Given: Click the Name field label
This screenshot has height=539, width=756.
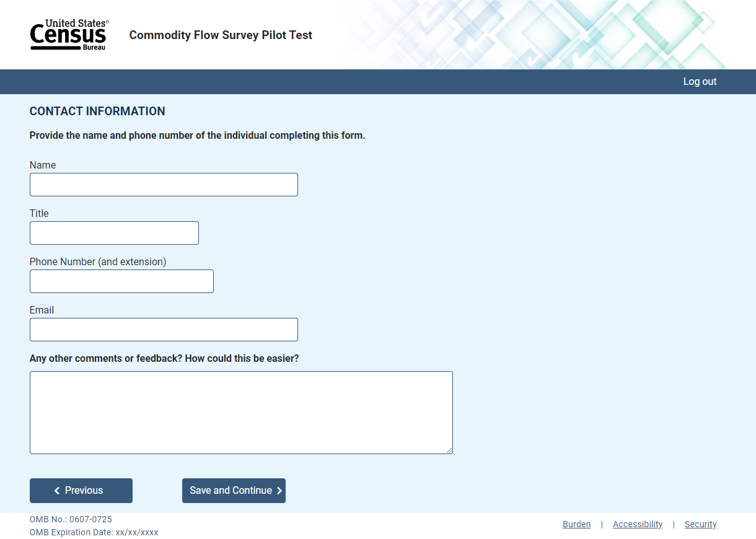Looking at the screenshot, I should tap(43, 165).
